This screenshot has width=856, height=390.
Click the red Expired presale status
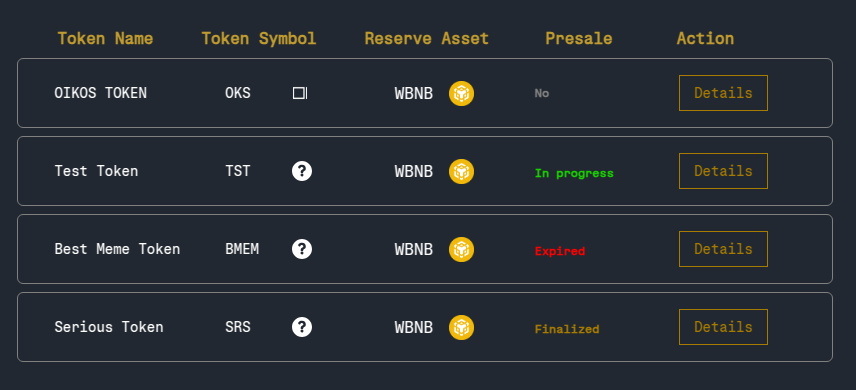pos(560,251)
